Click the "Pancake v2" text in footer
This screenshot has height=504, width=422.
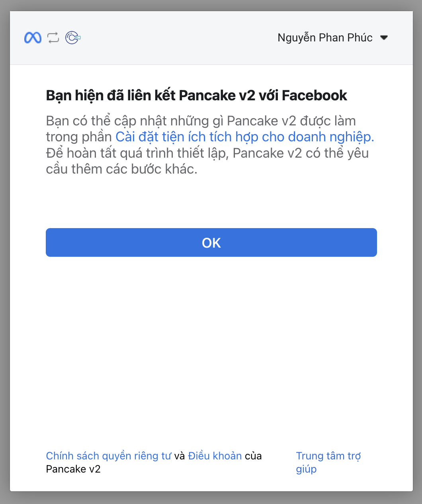tap(73, 469)
